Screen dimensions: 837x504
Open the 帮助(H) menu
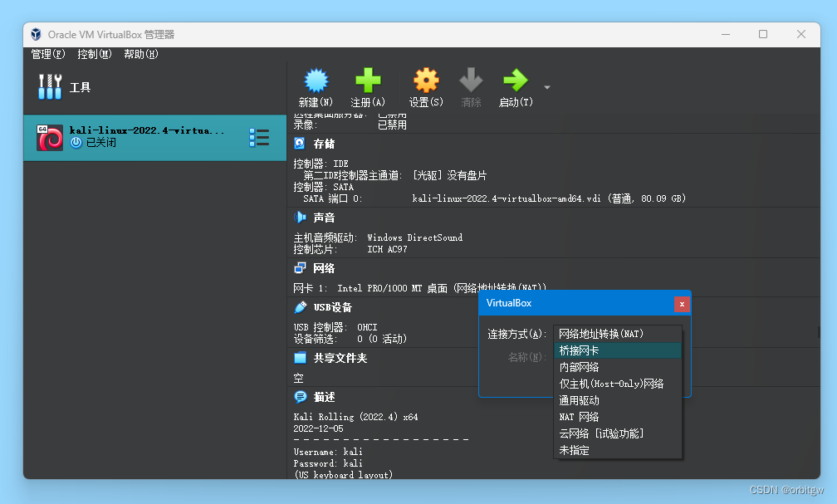coord(141,54)
